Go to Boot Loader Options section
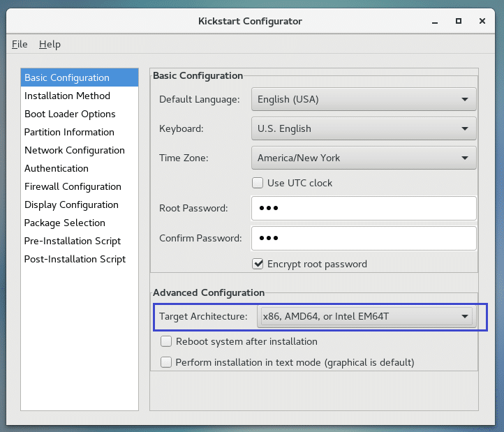The width and height of the screenshot is (504, 432). tap(70, 114)
